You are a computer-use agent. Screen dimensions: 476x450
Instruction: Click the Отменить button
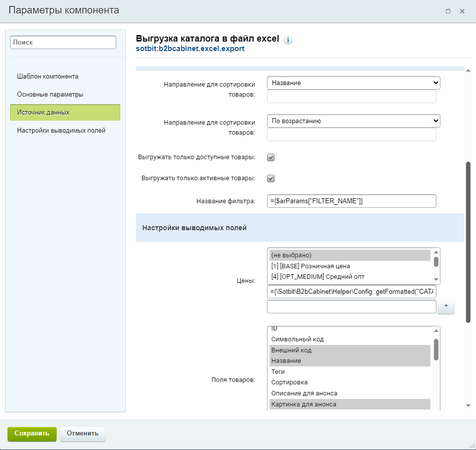[83, 433]
